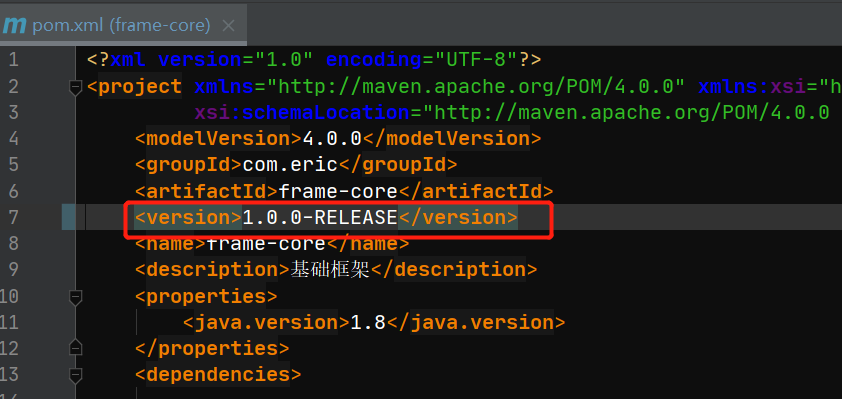The height and width of the screenshot is (399, 842).
Task: Click the opening <dependencies> tag
Action: [217, 374]
